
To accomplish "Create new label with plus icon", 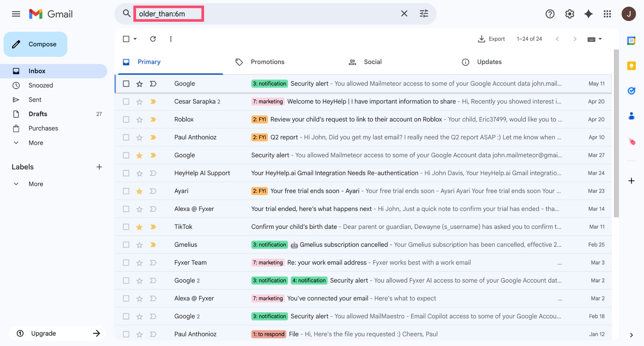I will point(99,167).
